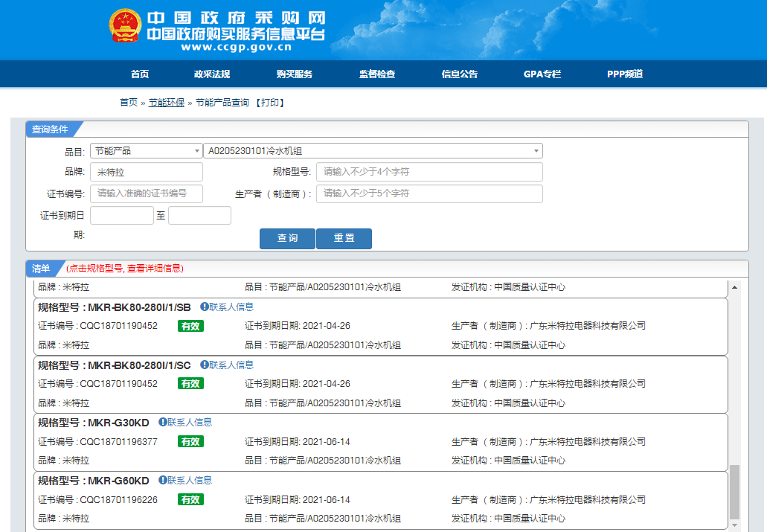Viewport: 767px width, 532px height.
Task: Click the 【打印】 print link
Action: tap(269, 102)
